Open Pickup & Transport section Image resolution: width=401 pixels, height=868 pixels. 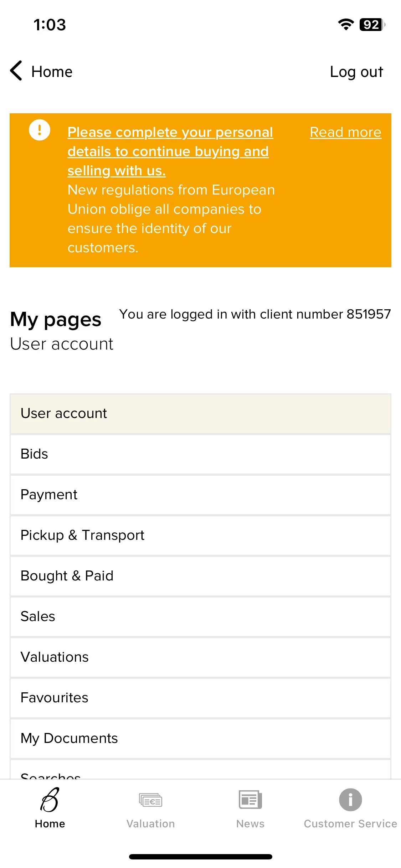pos(200,535)
